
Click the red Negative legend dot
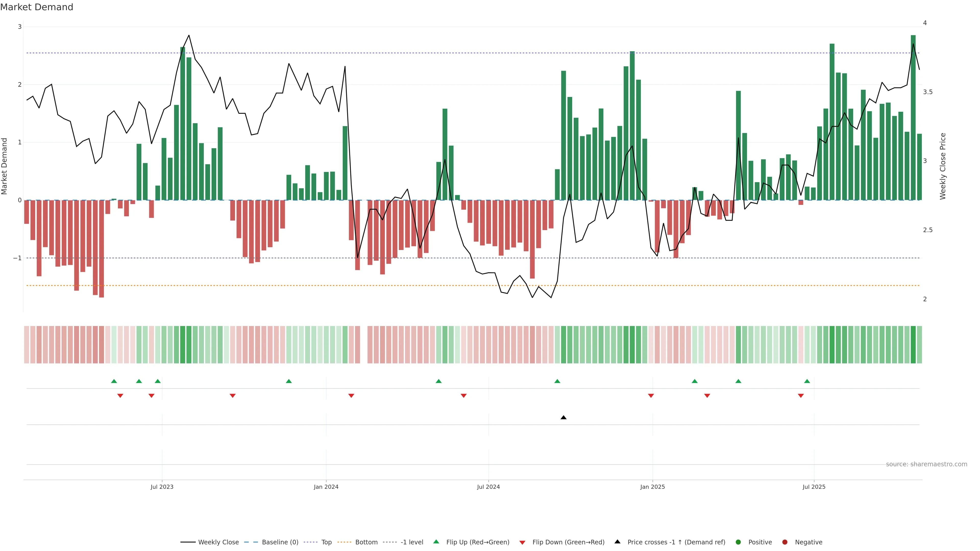coord(785,542)
